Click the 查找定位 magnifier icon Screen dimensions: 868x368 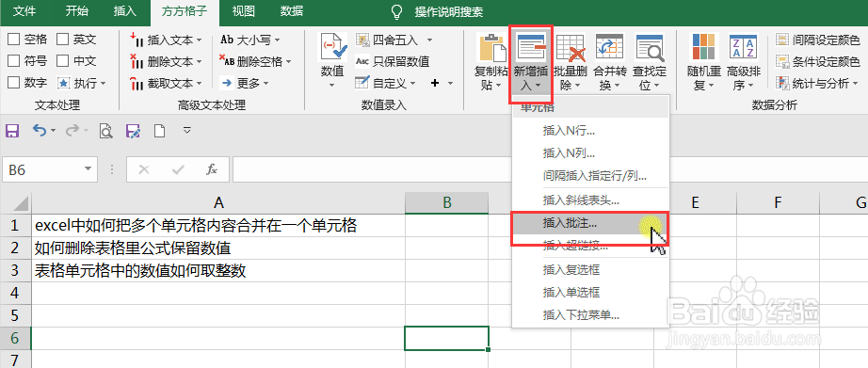pyautogui.click(x=650, y=47)
